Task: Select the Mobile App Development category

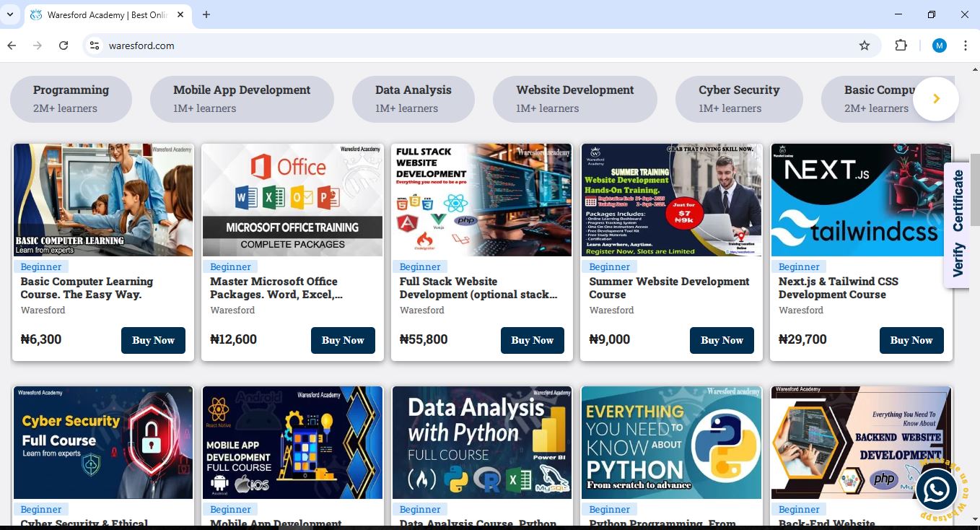Action: [242, 99]
